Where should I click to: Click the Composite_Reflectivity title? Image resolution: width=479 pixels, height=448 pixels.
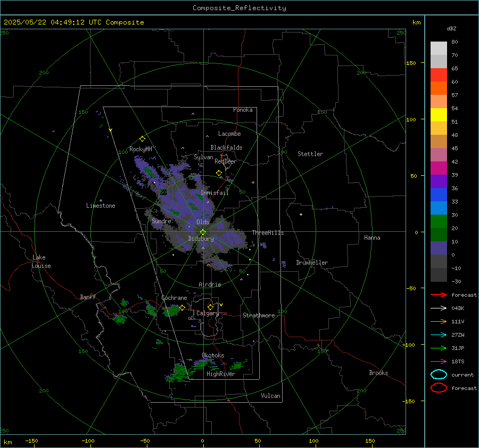click(x=240, y=8)
